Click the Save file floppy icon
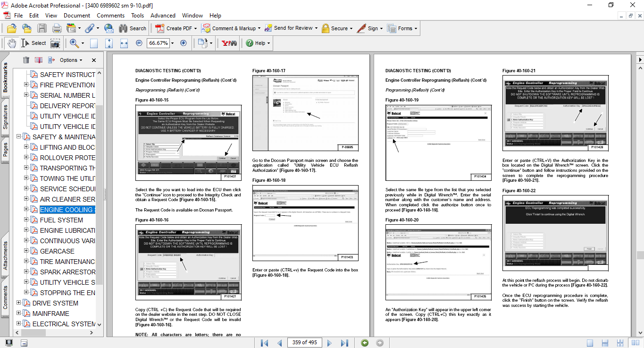Image resolution: width=644 pixels, height=348 pixels. (42, 28)
